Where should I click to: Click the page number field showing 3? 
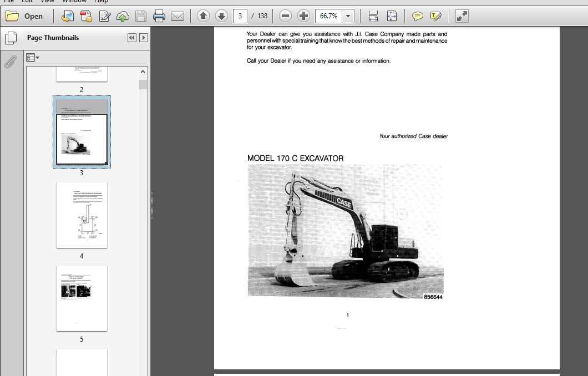click(240, 16)
